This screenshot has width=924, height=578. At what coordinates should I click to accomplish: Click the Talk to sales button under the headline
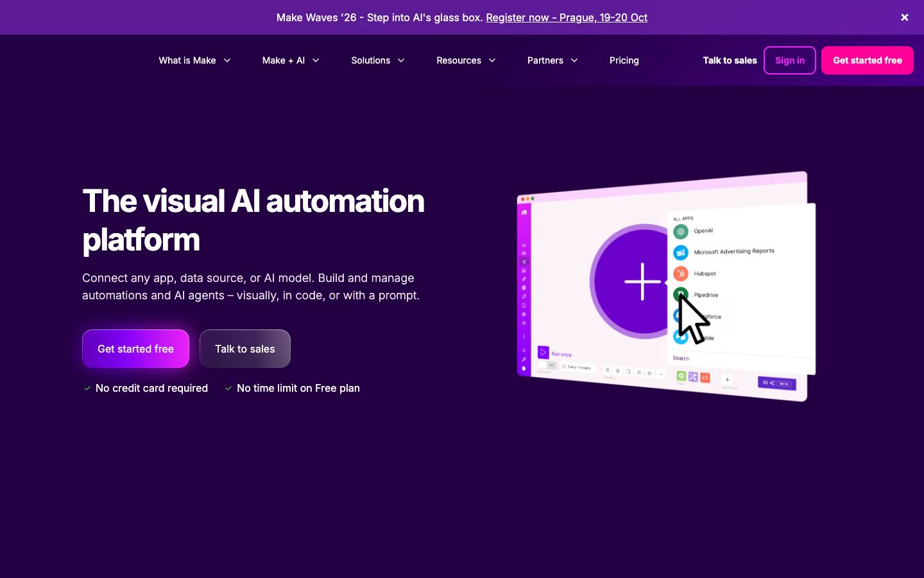pos(245,349)
